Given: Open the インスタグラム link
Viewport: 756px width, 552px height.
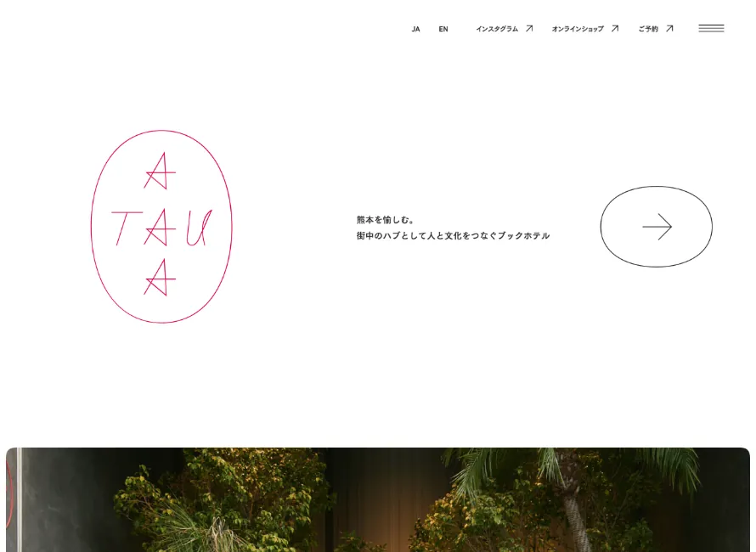Looking at the screenshot, I should (x=497, y=29).
